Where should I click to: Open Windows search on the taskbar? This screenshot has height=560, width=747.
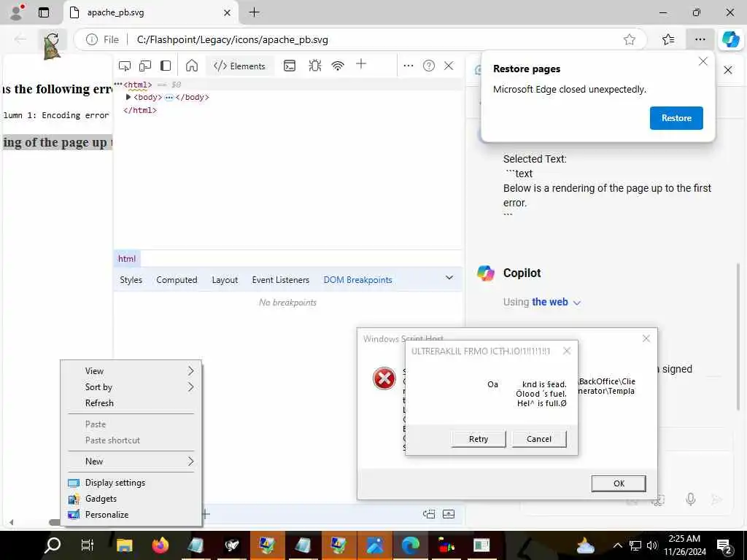point(52,545)
